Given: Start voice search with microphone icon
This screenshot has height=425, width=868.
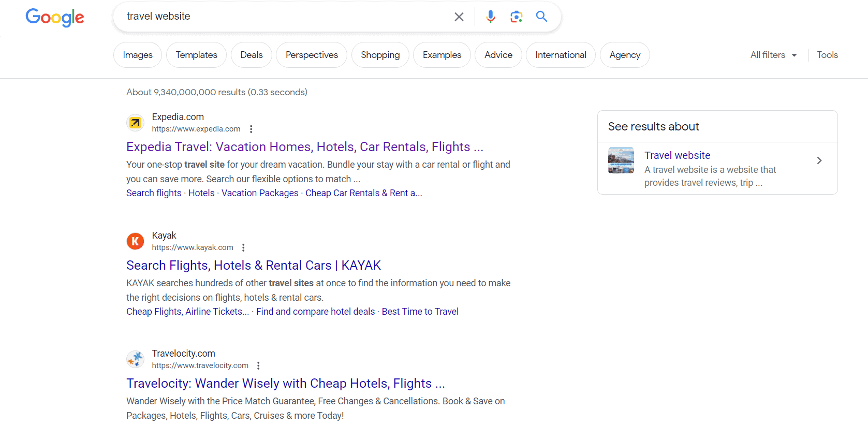Looking at the screenshot, I should coord(490,17).
